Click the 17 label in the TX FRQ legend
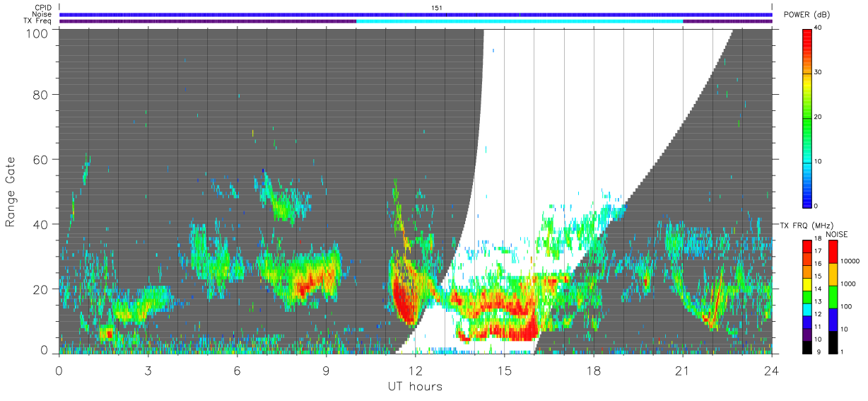Viewport: 868px width, 401px height. coord(818,251)
